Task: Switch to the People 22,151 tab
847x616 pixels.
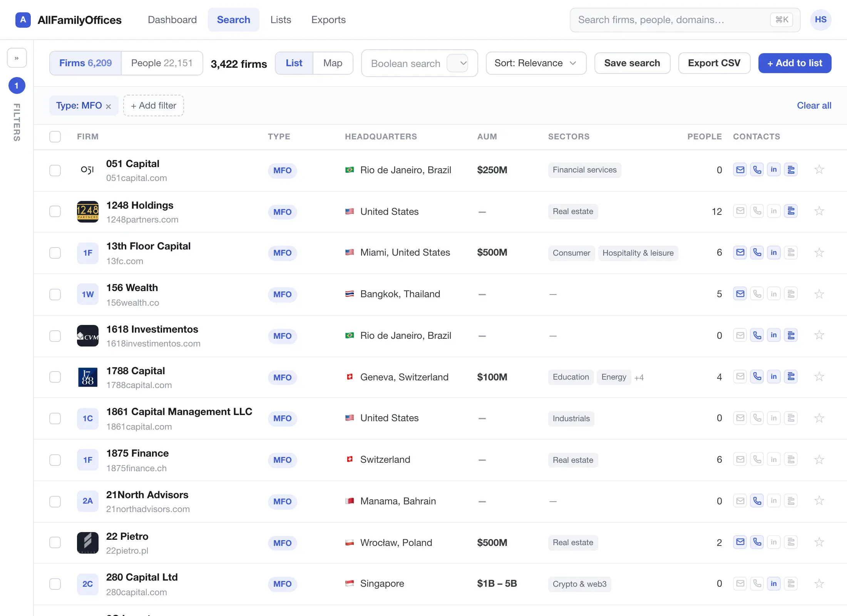Action: pos(162,63)
